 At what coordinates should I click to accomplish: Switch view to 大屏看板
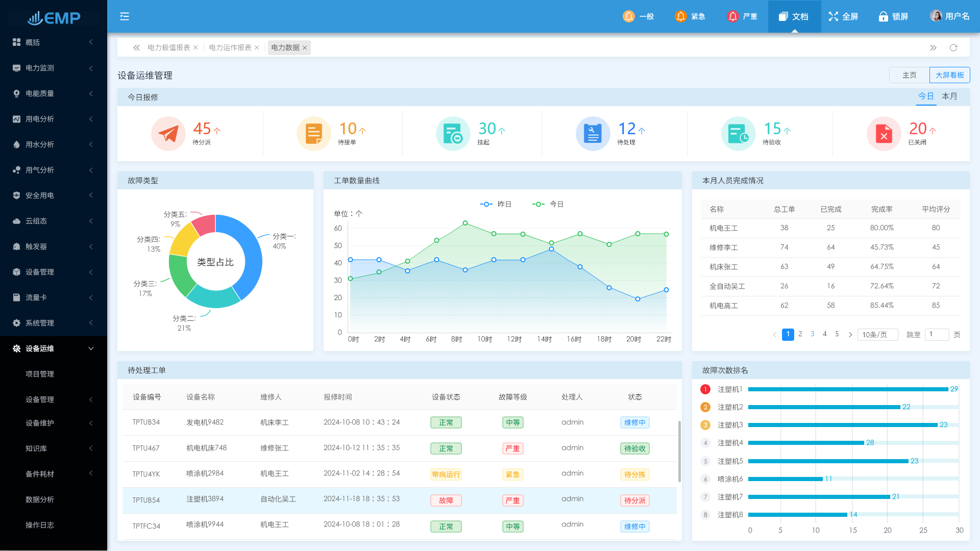coord(949,75)
